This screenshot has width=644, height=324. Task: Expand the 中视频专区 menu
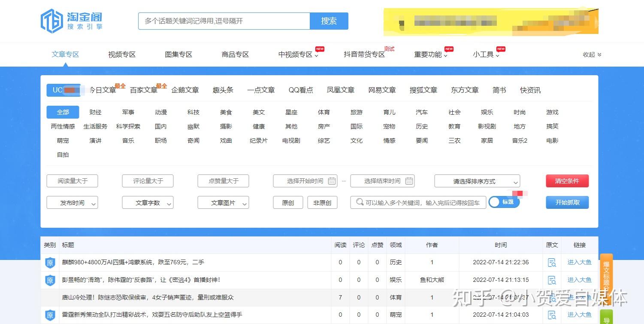coord(298,55)
